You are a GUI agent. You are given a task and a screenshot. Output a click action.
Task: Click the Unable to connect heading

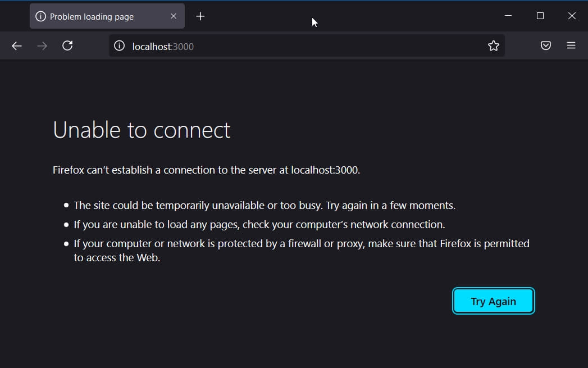pos(142,130)
